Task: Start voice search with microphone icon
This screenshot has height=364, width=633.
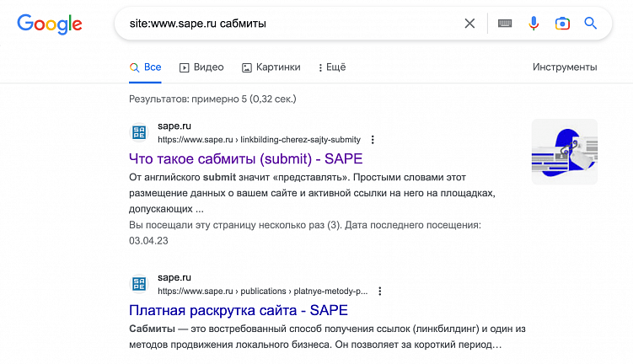Action: (x=534, y=24)
